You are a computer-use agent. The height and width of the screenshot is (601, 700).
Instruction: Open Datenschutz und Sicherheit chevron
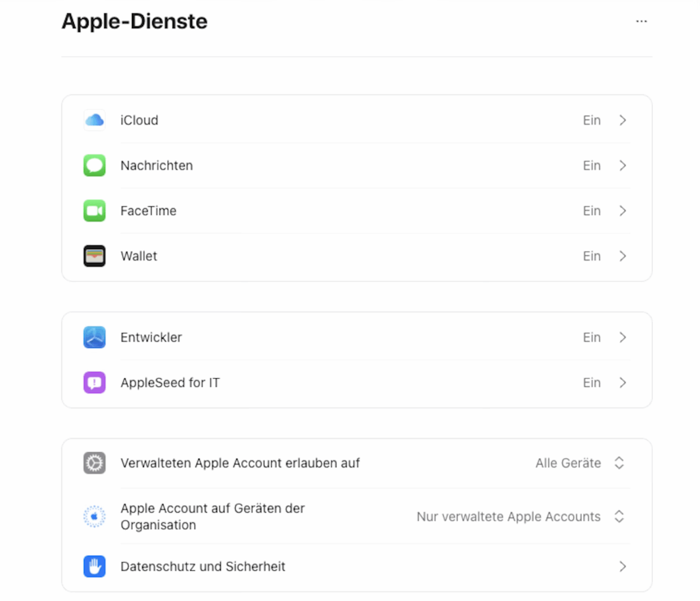tap(623, 566)
